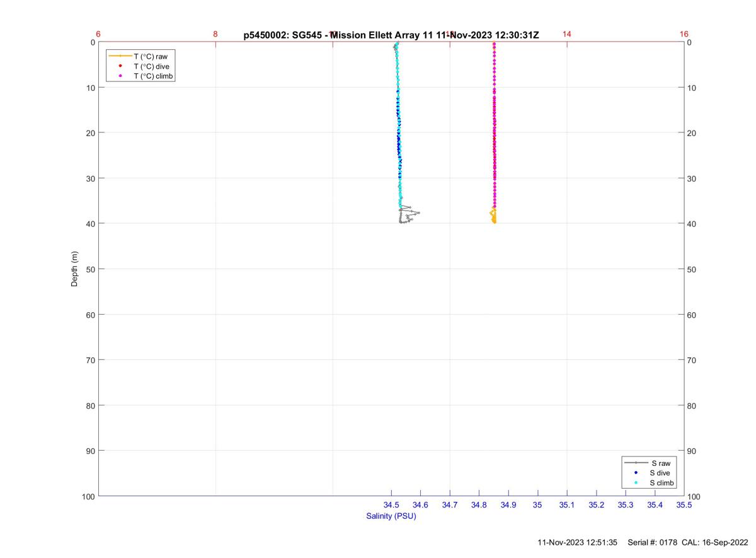Click the 50 tick on the left depth axis
The image size is (756, 558).
point(91,269)
